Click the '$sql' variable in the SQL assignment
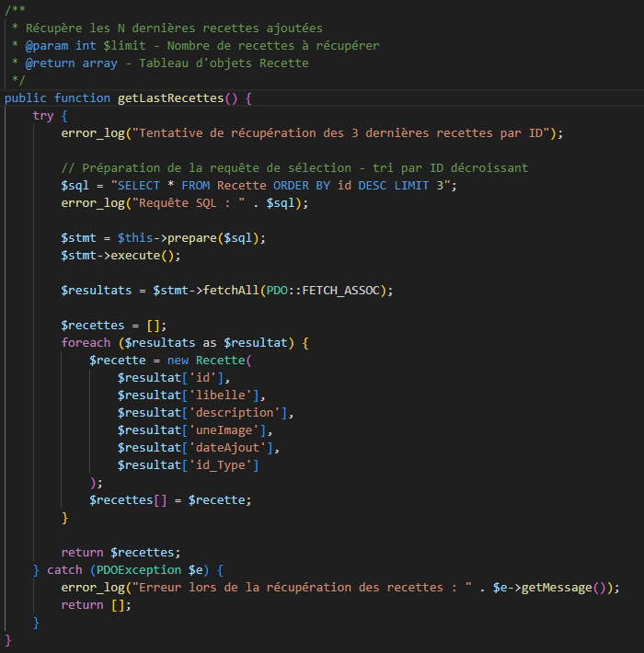Viewport: 644px width, 653px height. (75, 186)
